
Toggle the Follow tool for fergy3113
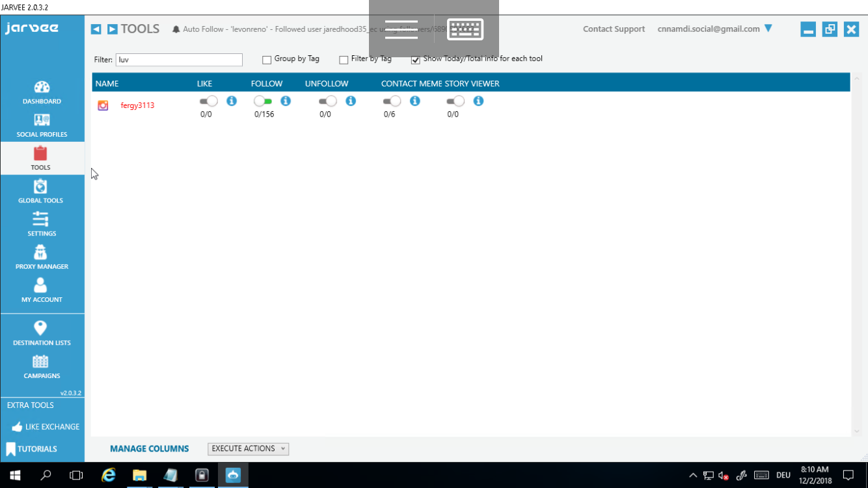click(263, 101)
